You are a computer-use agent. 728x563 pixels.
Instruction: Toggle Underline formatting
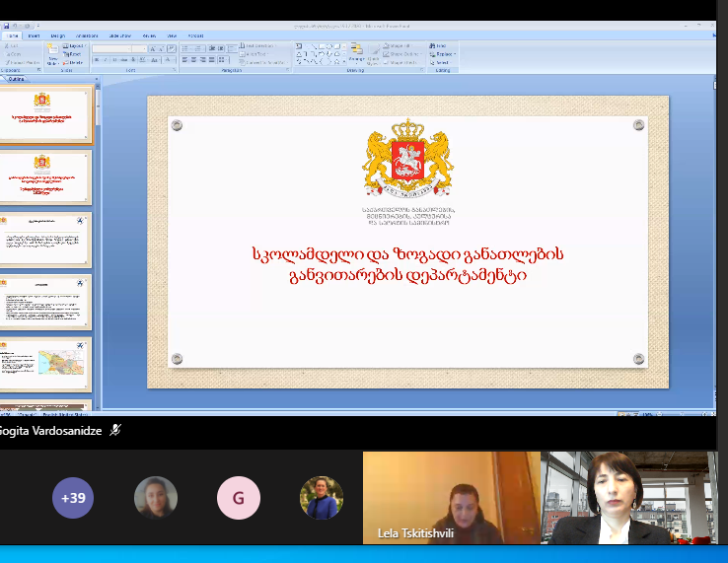[x=114, y=60]
